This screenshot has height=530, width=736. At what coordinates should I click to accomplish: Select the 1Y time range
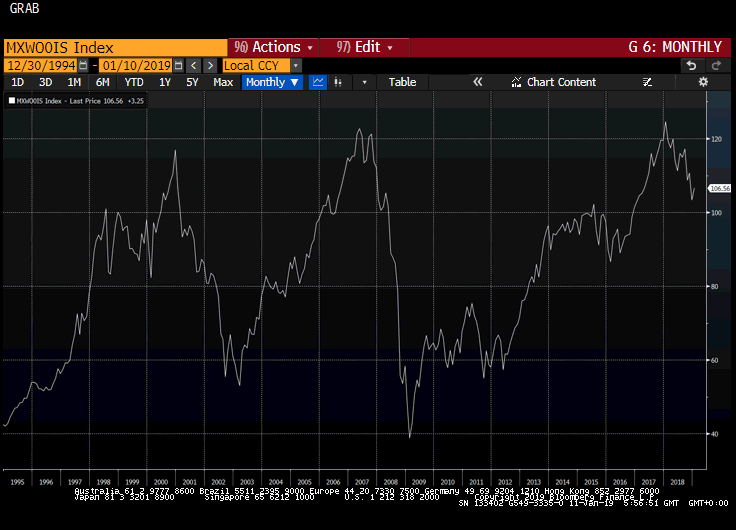click(x=165, y=82)
